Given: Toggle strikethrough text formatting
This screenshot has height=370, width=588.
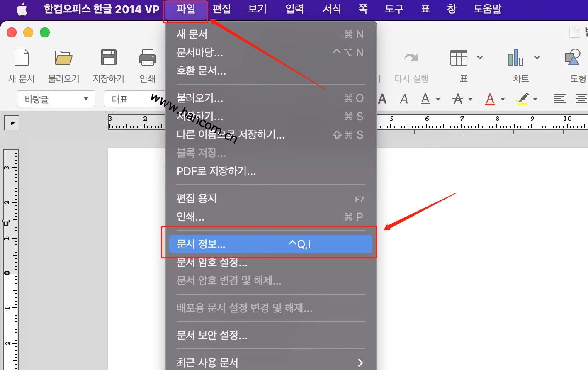Looking at the screenshot, I should pyautogui.click(x=458, y=99).
